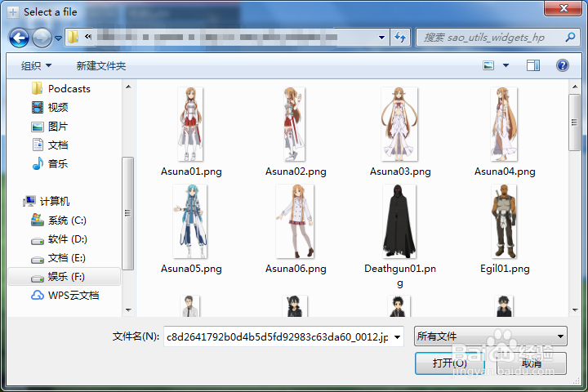Select the Asuna06.png thumbnail
The width and height of the screenshot is (588, 392).
click(x=295, y=221)
